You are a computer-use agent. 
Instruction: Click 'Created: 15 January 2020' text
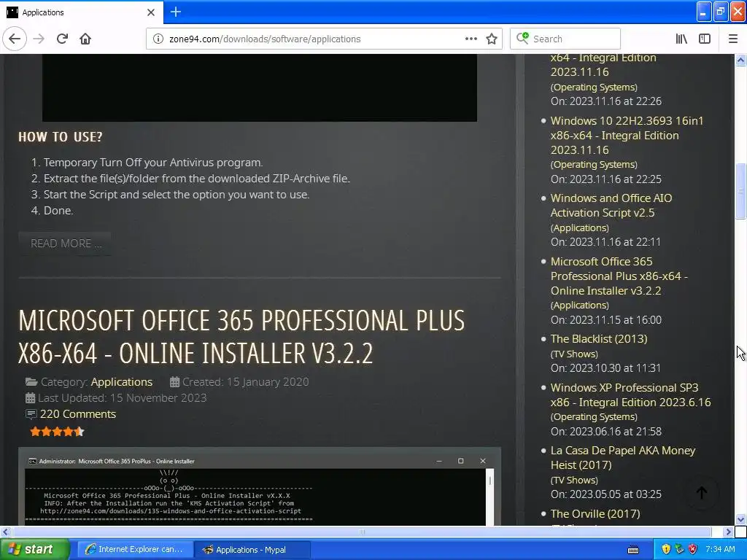[245, 382]
